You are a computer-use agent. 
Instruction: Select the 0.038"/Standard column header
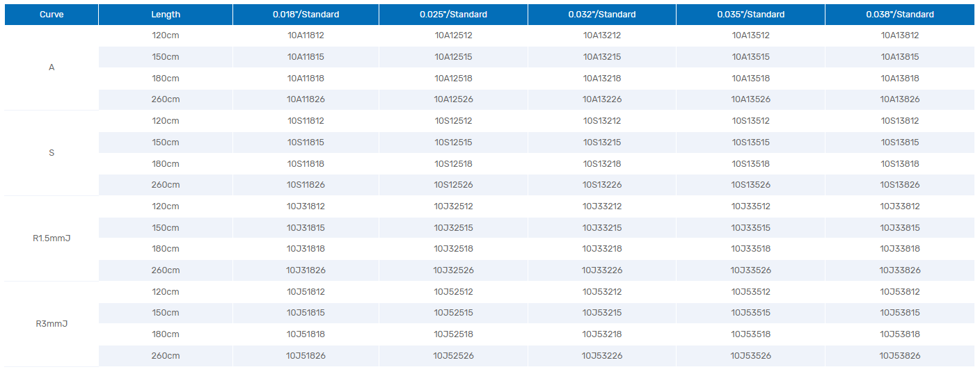[x=900, y=15]
